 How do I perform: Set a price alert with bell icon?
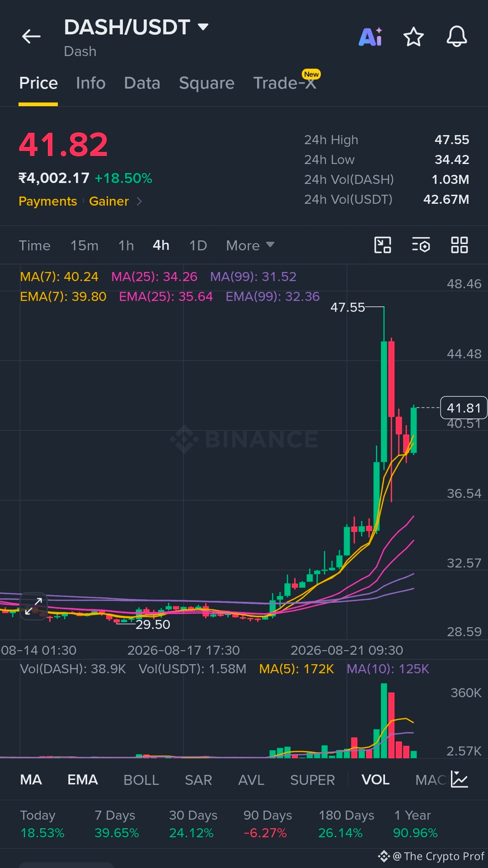pyautogui.click(x=457, y=37)
